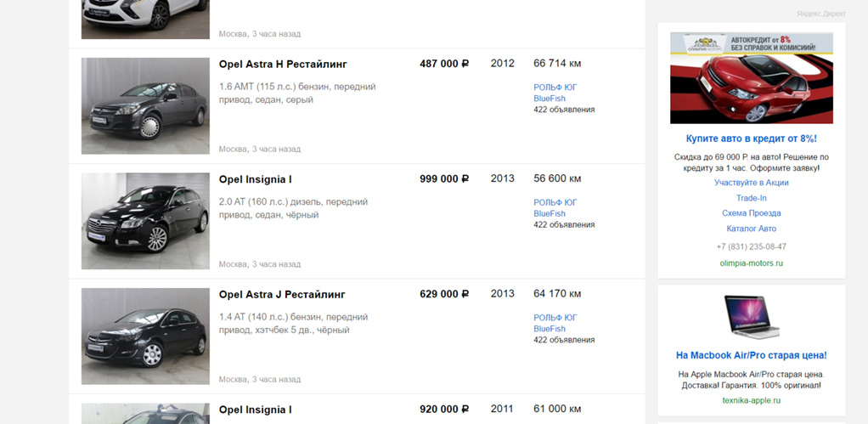Visit the olimpia-motors.ru link

tap(751, 263)
